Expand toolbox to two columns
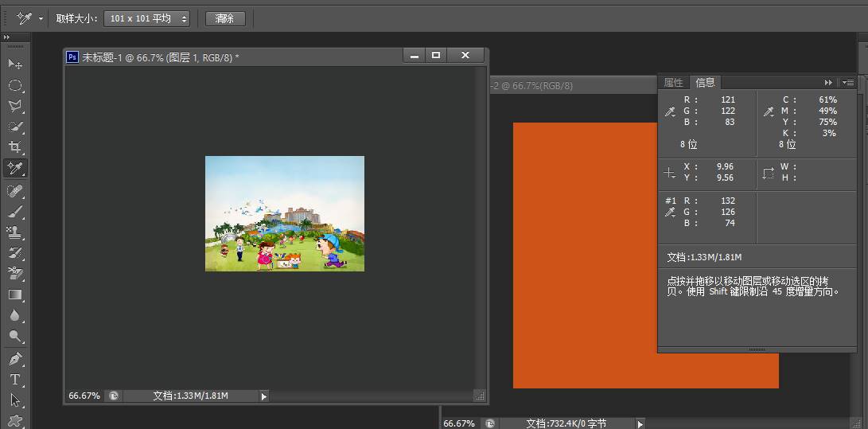 (x=6, y=37)
